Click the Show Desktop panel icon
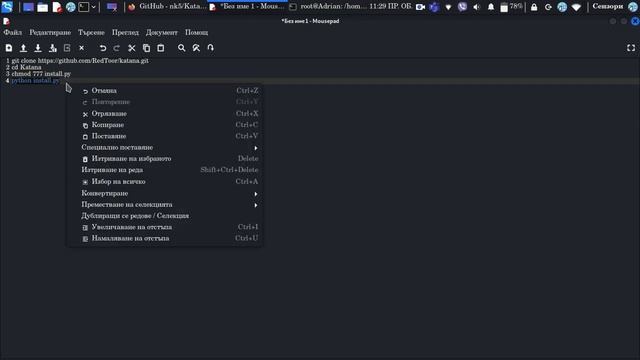Image resolution: width=640 pixels, height=360 pixels. (28, 7)
